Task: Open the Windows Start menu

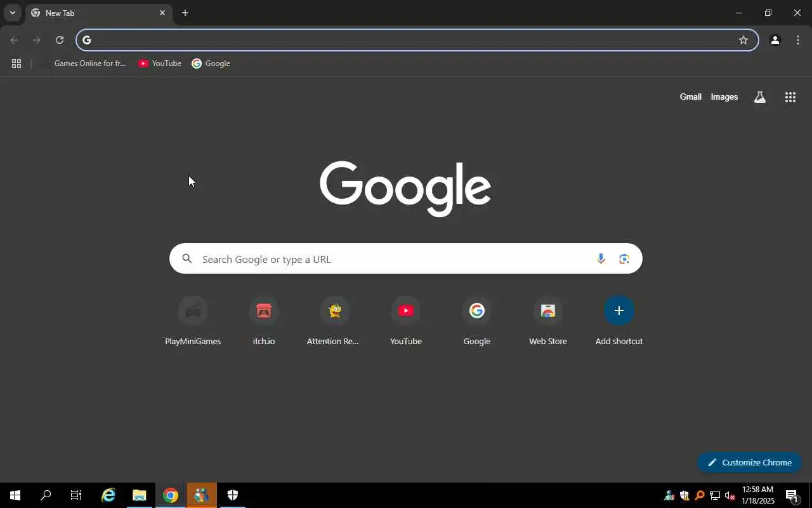Action: 15,495
